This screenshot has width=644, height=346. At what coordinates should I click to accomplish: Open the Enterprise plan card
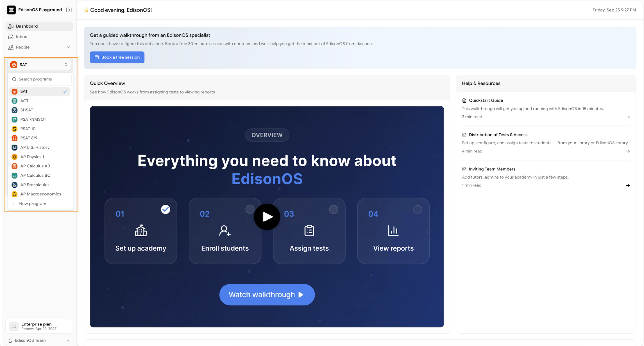(39, 326)
